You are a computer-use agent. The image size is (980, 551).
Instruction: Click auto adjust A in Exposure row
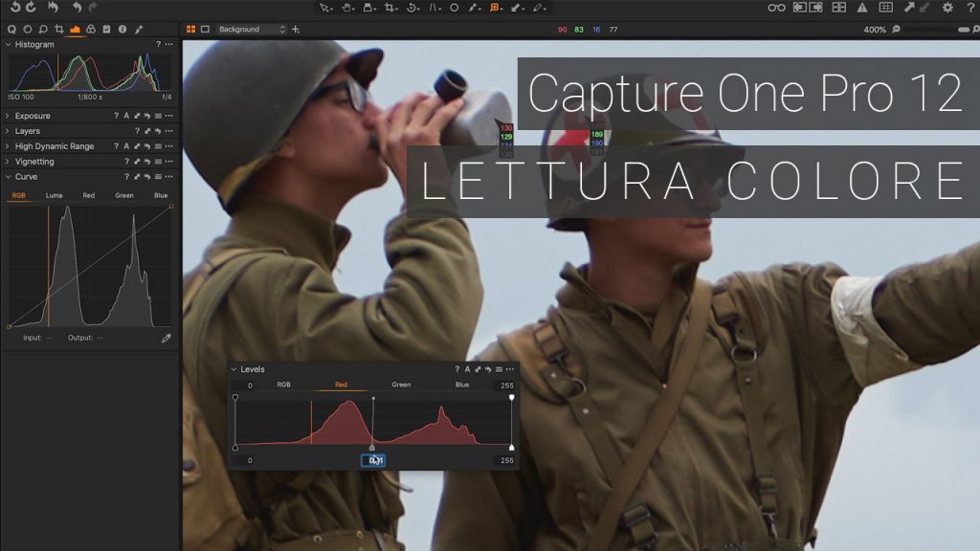coord(126,116)
